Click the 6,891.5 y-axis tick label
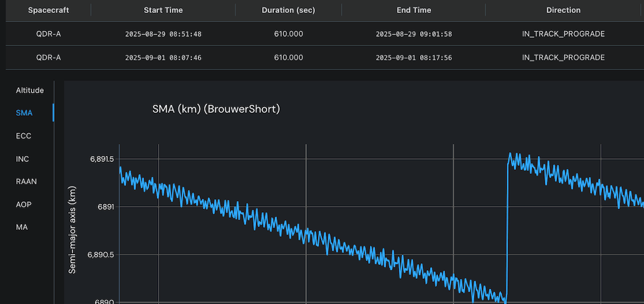644x304 pixels. coord(102,159)
